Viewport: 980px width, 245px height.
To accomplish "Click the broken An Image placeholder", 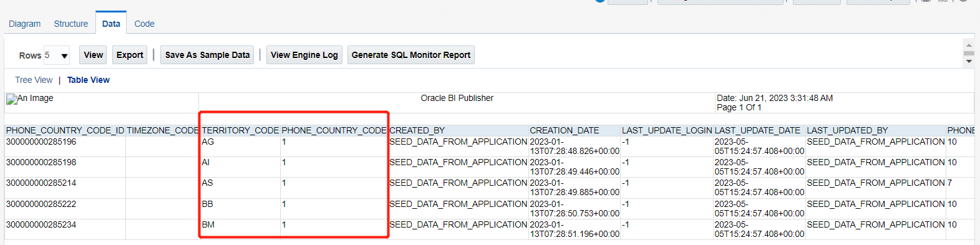I will (x=30, y=98).
